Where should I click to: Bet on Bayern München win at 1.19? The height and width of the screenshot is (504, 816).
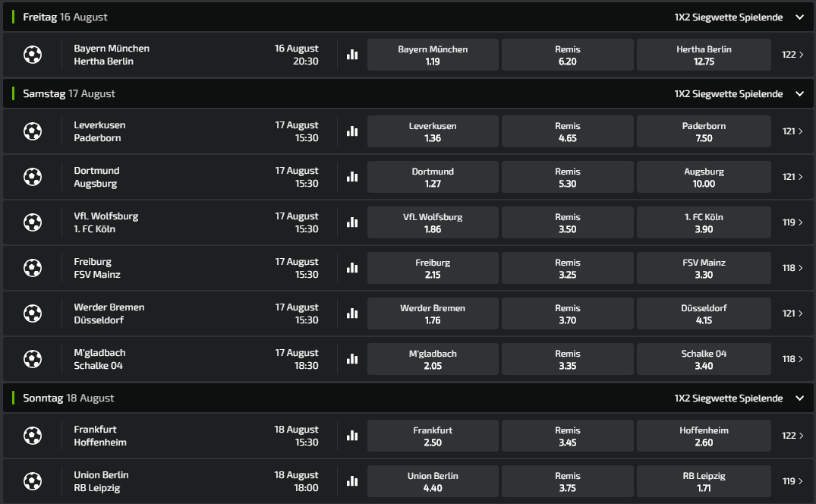[x=433, y=55]
